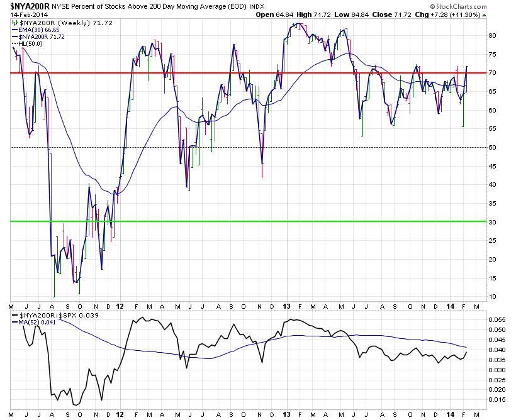
Task: Click the High 71.72 value
Action: click(313, 15)
